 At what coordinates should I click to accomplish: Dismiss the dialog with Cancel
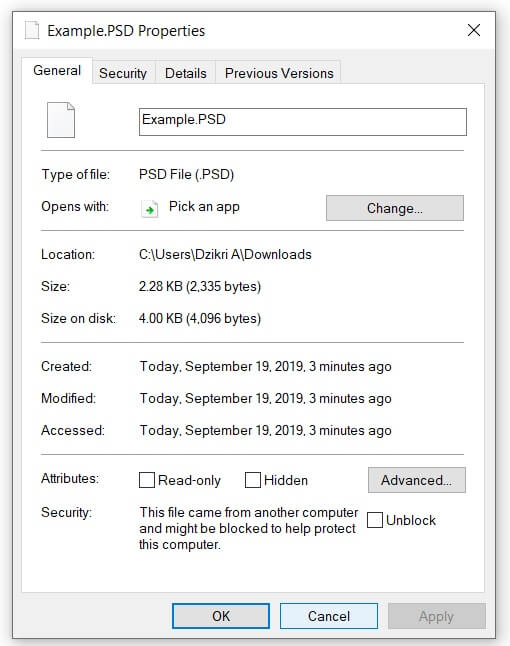click(329, 616)
